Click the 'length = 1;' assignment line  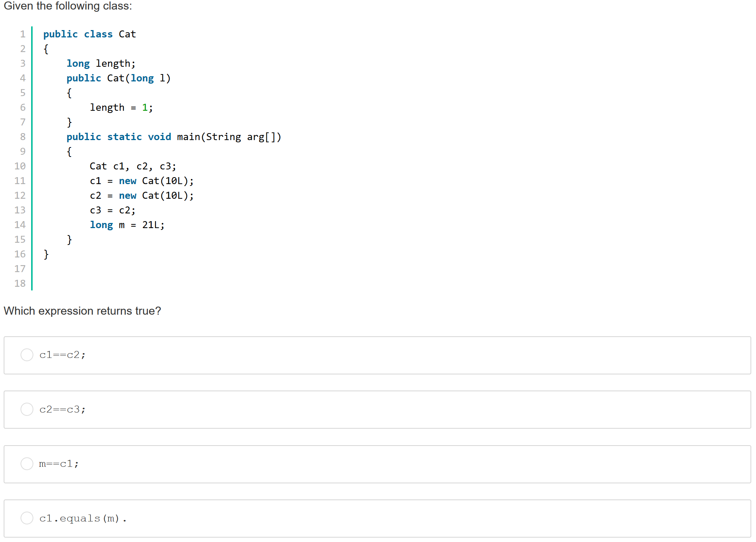pyautogui.click(x=121, y=107)
